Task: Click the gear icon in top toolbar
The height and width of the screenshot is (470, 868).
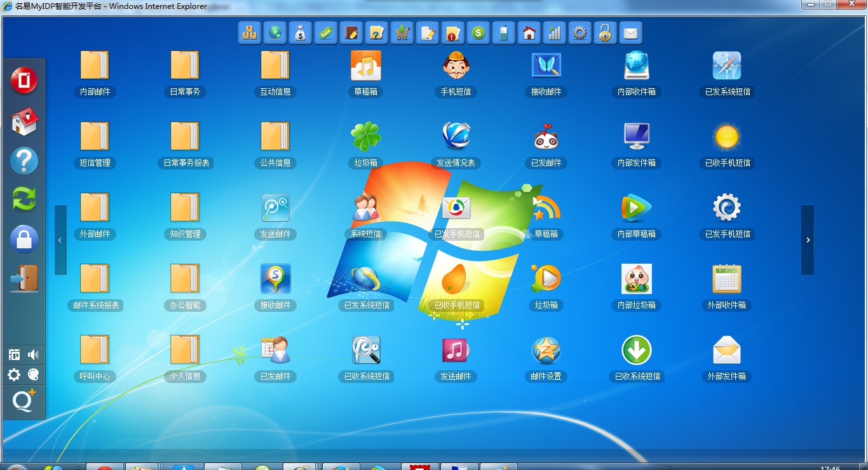Action: tap(580, 32)
